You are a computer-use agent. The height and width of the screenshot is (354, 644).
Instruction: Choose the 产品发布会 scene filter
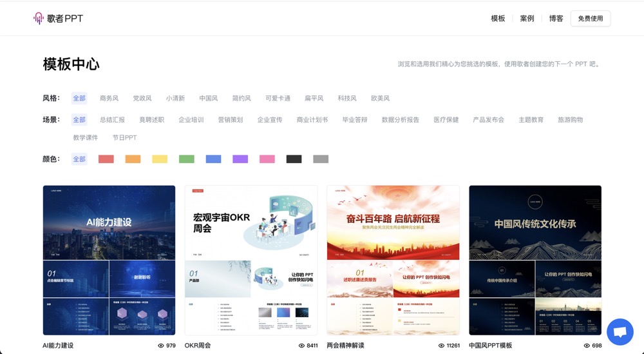point(488,120)
